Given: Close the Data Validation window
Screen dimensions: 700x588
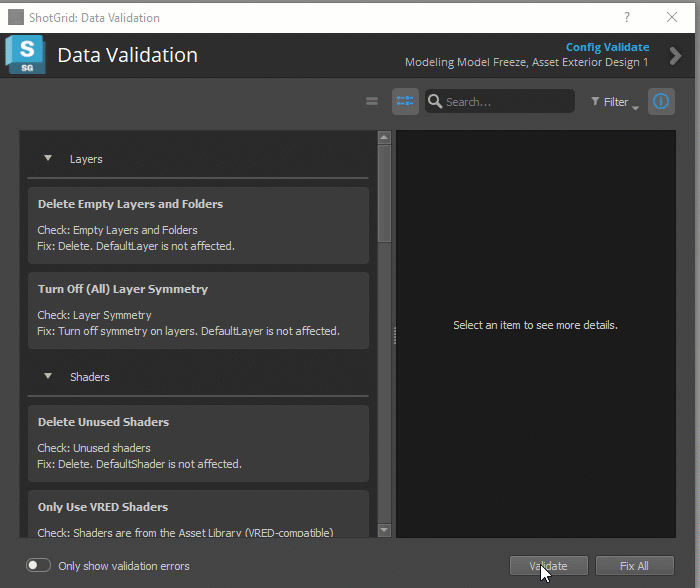Looking at the screenshot, I should coord(672,17).
